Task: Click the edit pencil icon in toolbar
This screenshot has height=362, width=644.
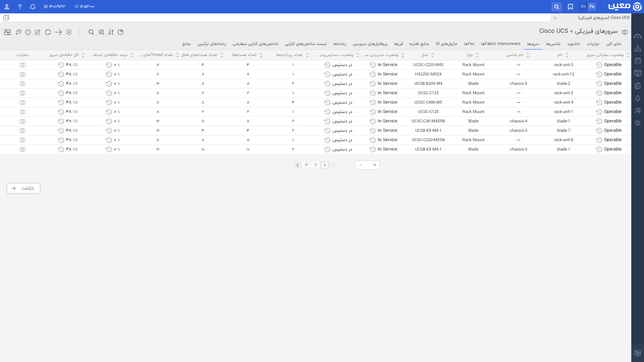Action: (38, 32)
